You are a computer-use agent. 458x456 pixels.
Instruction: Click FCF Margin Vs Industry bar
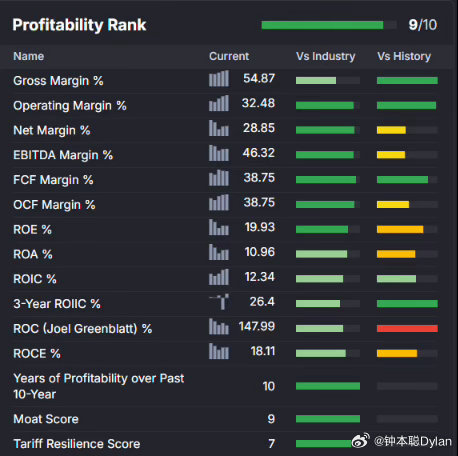pyautogui.click(x=328, y=180)
